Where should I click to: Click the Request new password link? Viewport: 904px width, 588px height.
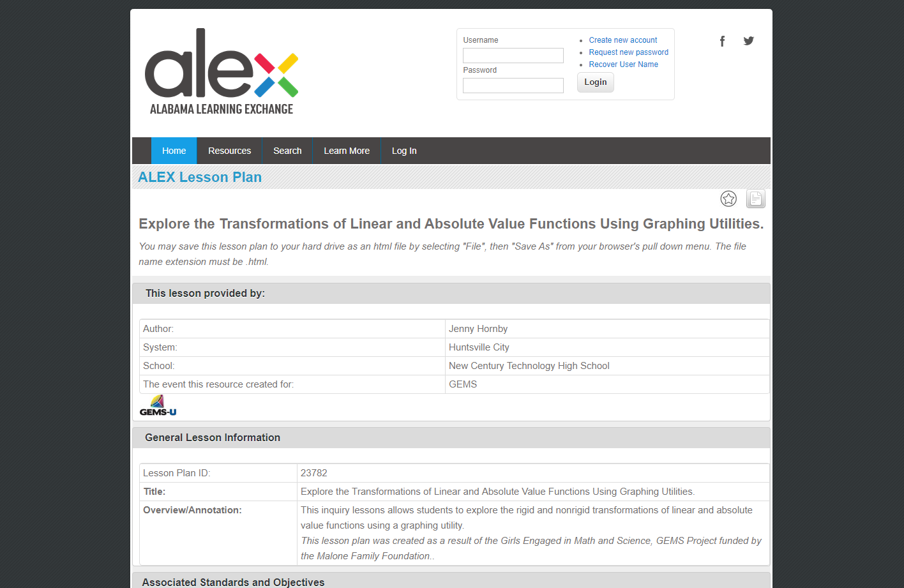[x=628, y=52]
